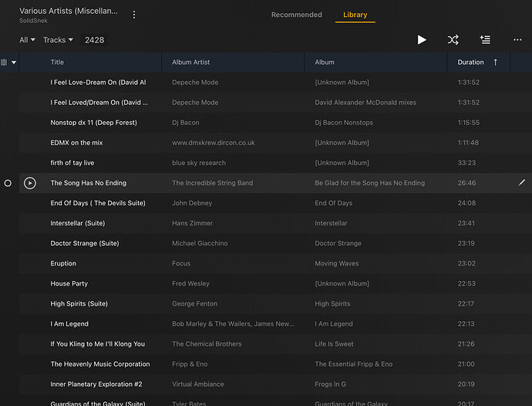Open artist The Chemical Brothers
The image size is (532, 406).
(207, 343)
